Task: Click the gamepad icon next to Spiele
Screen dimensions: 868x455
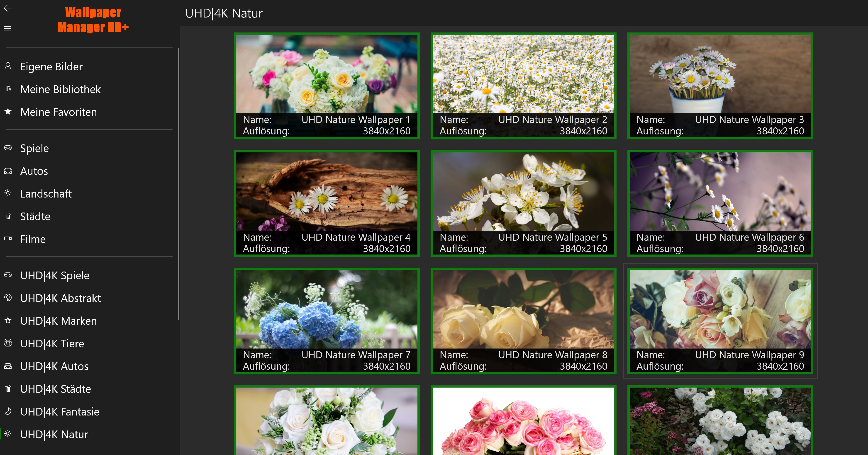Action: (8, 148)
